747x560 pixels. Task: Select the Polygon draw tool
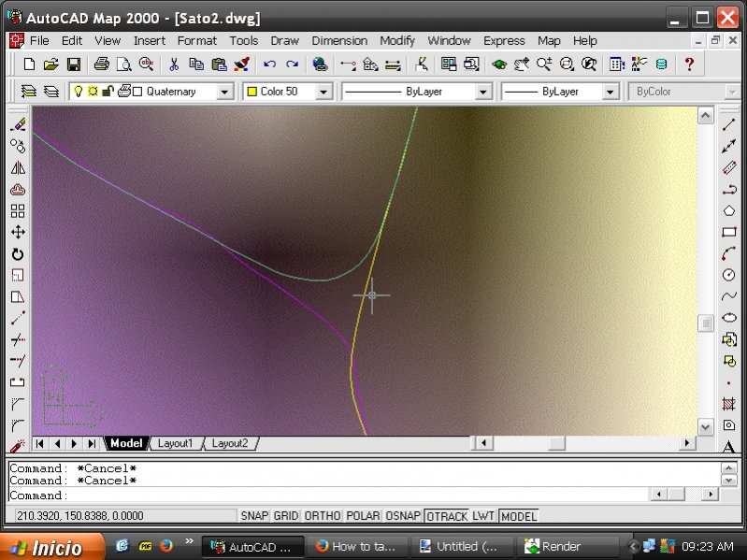click(x=729, y=211)
